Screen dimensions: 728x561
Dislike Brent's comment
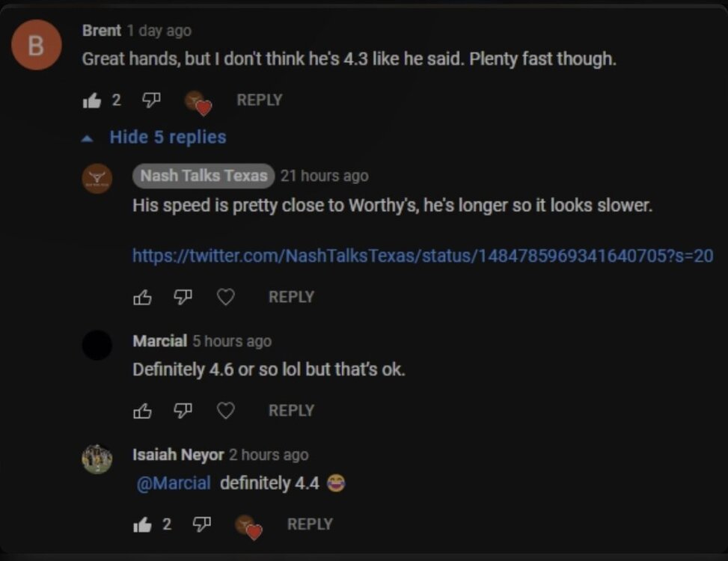[152, 100]
